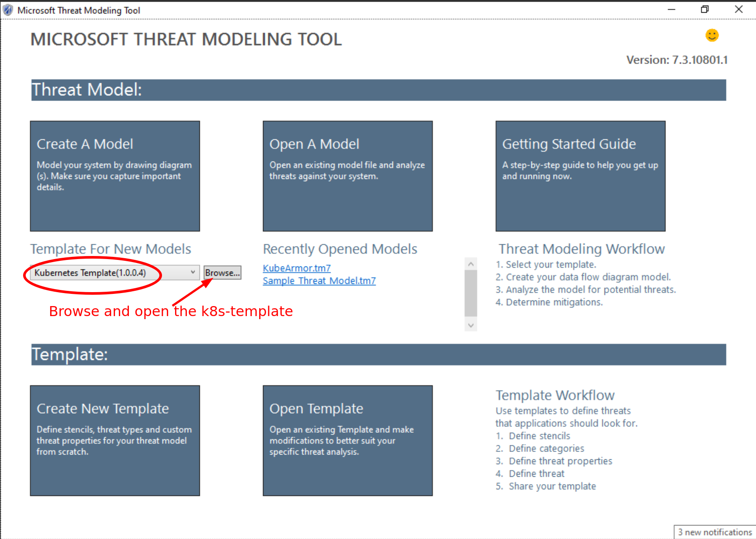This screenshot has width=756, height=539.
Task: Click the '4. Define threat' step
Action: click(530, 474)
